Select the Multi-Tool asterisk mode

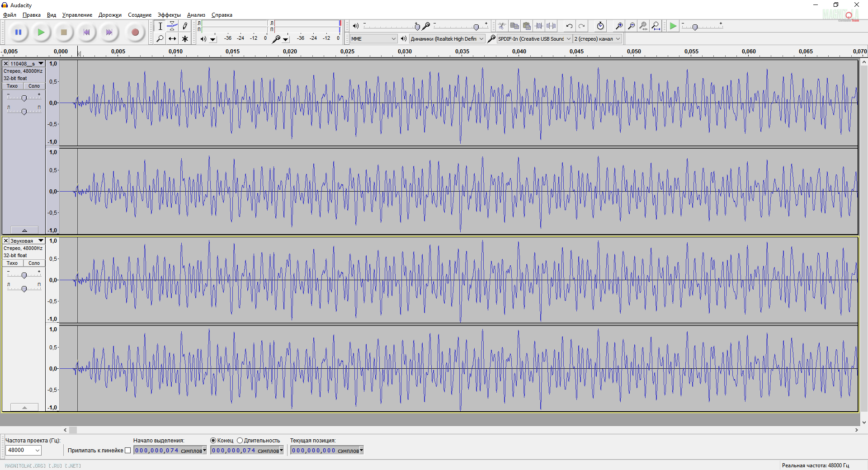pos(184,39)
